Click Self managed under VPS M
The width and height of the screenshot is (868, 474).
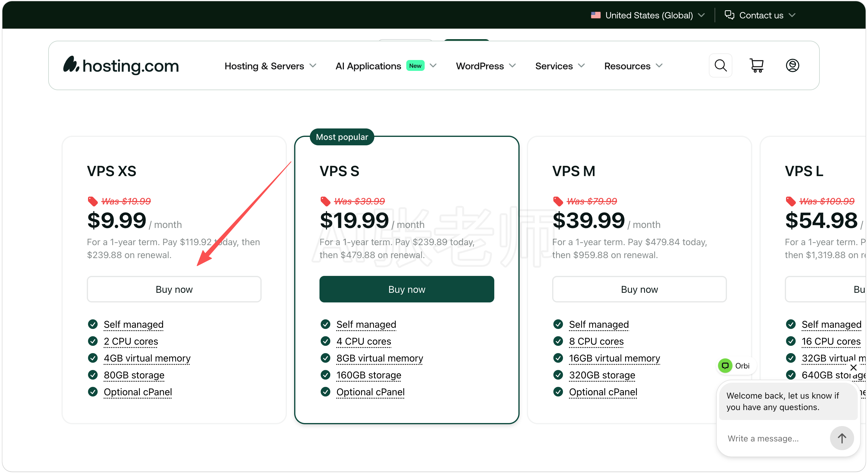point(599,324)
